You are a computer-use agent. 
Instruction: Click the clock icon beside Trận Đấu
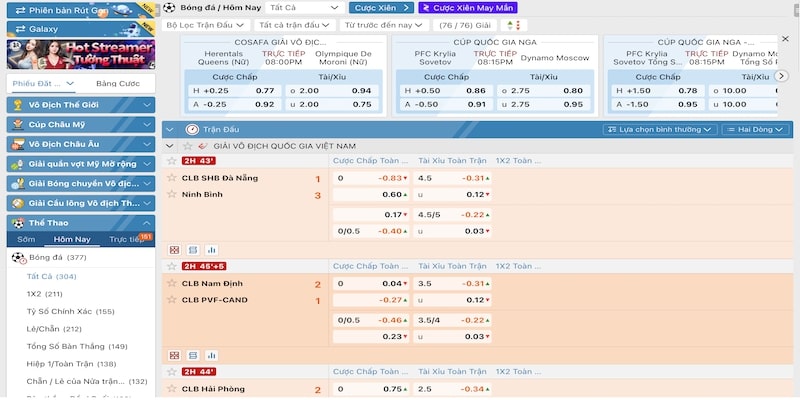(x=192, y=129)
